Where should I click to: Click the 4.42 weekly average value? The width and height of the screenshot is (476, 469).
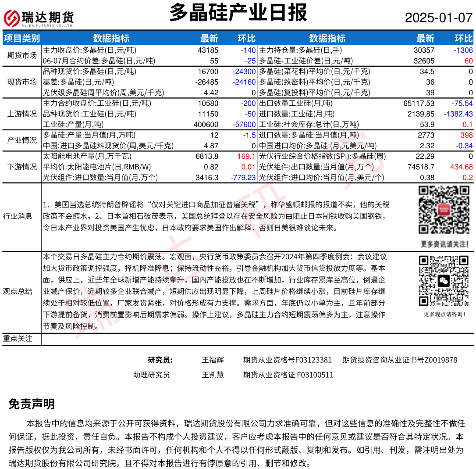[211, 93]
